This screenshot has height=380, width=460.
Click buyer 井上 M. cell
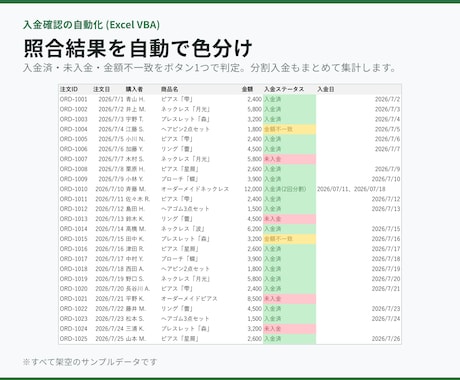pyautogui.click(x=135, y=109)
